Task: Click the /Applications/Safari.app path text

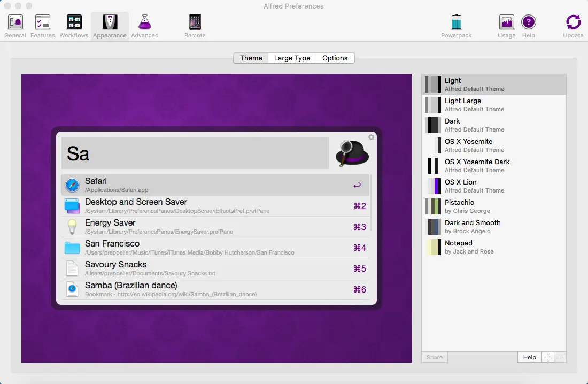Action: tap(116, 190)
